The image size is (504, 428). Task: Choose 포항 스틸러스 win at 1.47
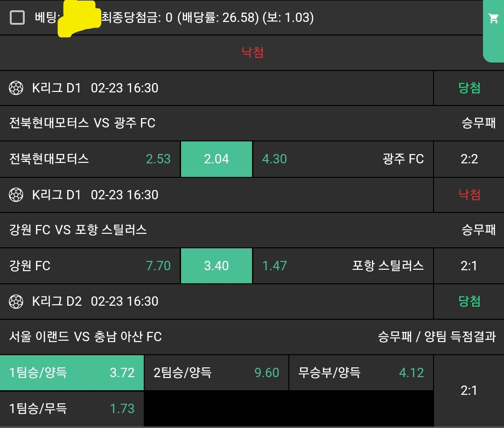[x=343, y=266]
